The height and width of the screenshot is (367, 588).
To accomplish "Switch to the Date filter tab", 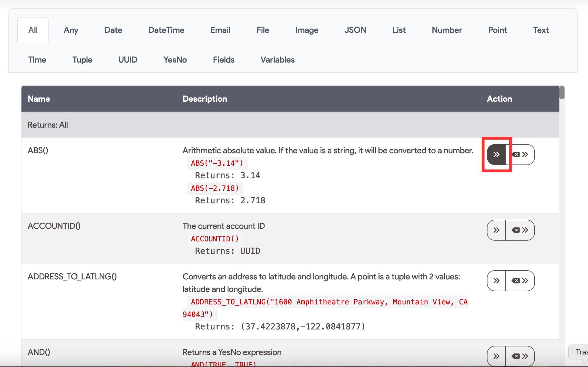I will [x=113, y=30].
